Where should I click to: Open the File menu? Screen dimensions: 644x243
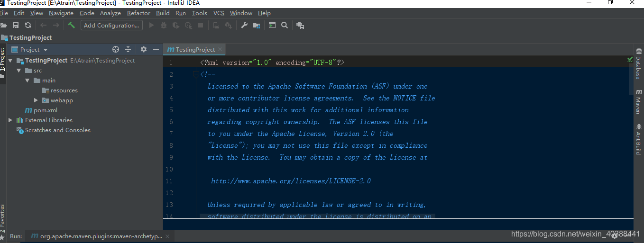coord(4,13)
